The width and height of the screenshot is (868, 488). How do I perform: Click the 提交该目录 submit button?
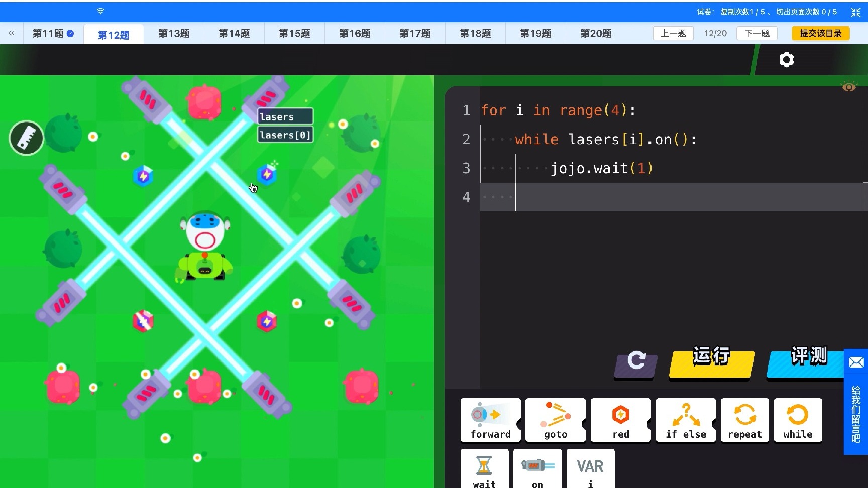(821, 33)
